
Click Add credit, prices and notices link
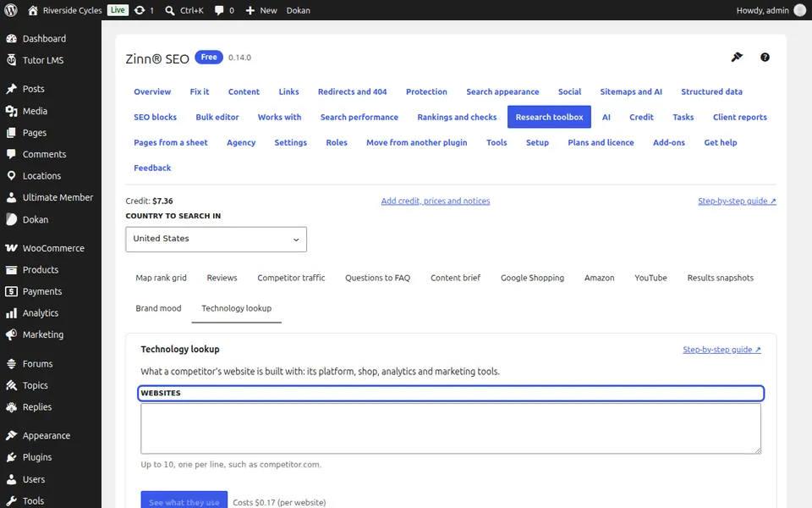[436, 202]
